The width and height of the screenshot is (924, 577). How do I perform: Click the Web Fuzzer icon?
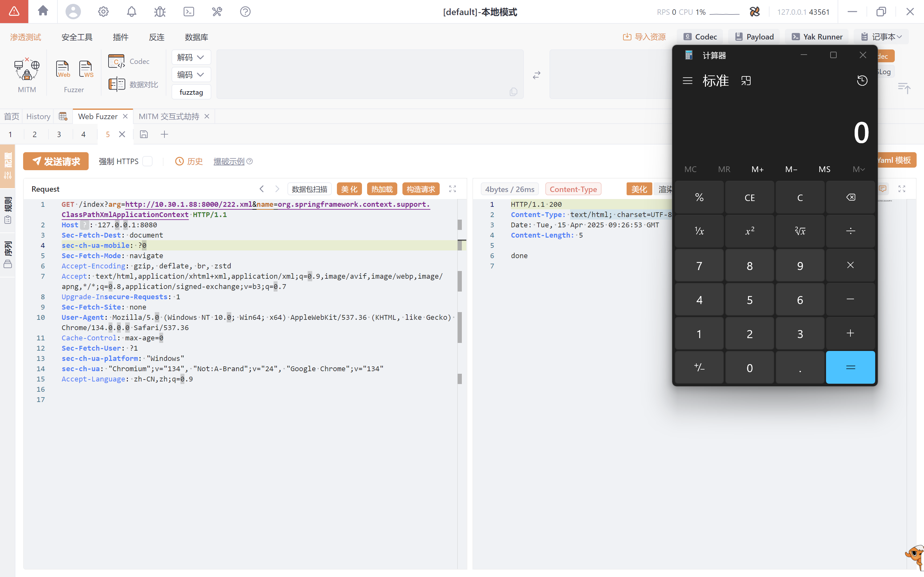63,69
